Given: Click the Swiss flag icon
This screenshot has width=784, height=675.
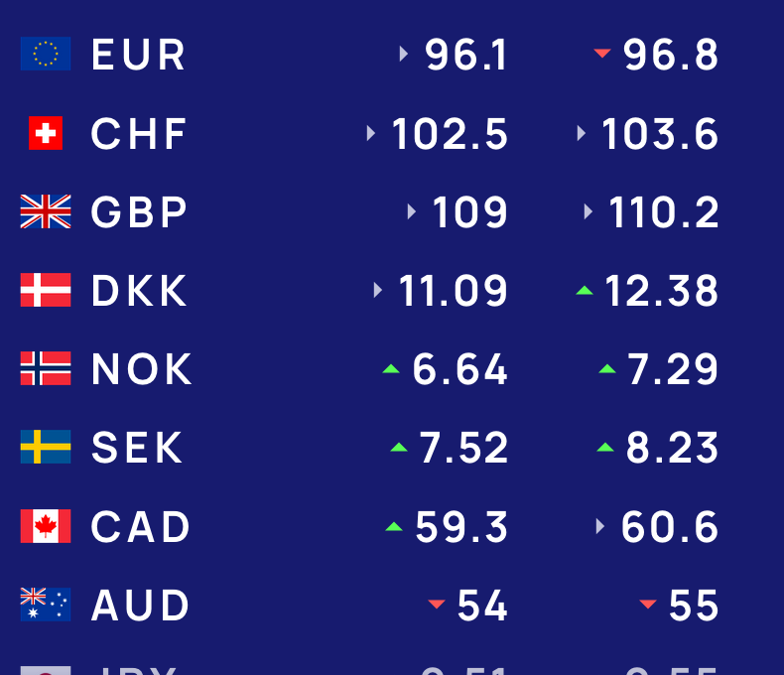Looking at the screenshot, I should 46,133.
